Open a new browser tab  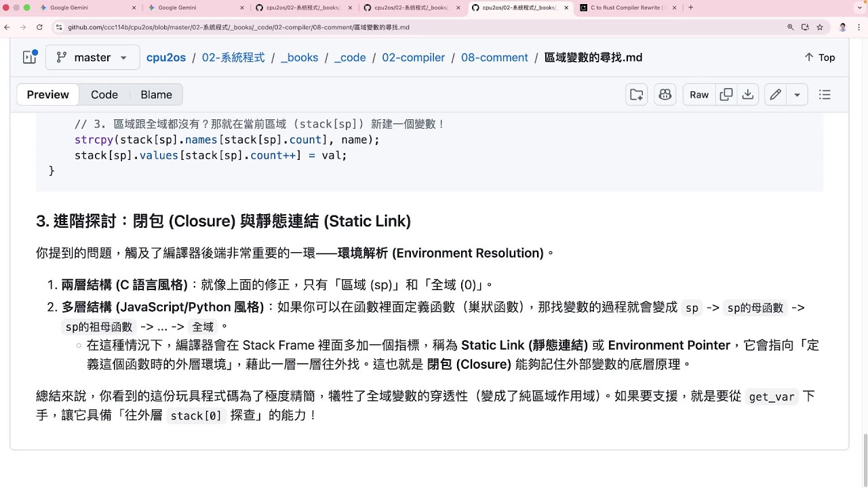(690, 7)
